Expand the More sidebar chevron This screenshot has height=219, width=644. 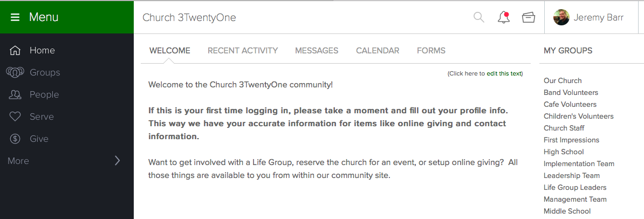click(118, 161)
